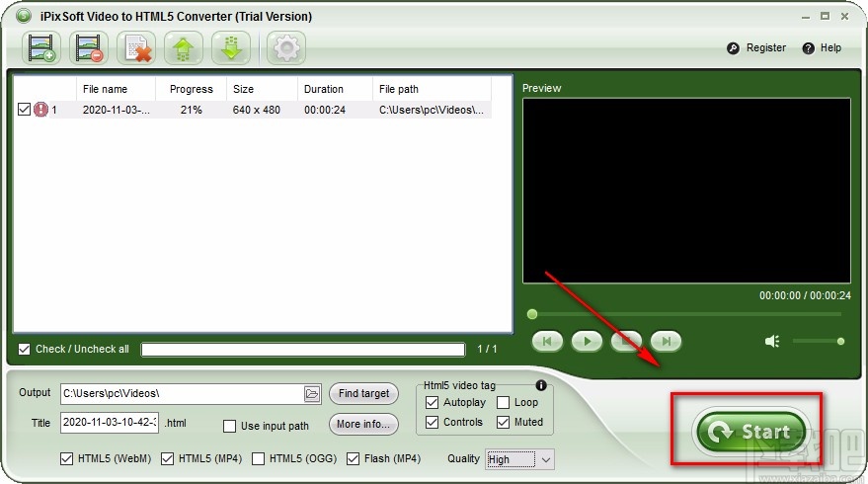Click the 00:00:00 / 00:00:24 time readout
This screenshot has width=868, height=484.
tap(805, 295)
